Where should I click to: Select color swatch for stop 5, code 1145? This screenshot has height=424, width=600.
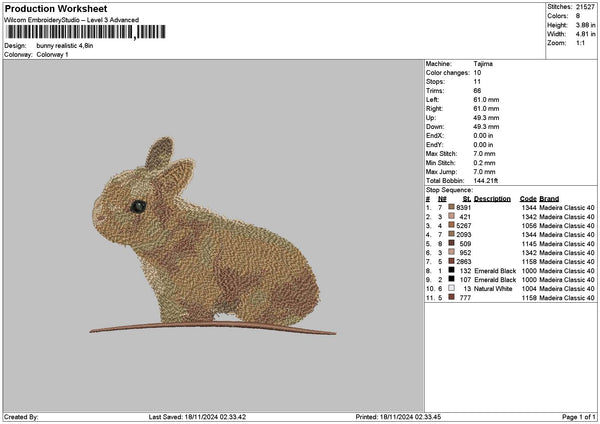point(452,243)
